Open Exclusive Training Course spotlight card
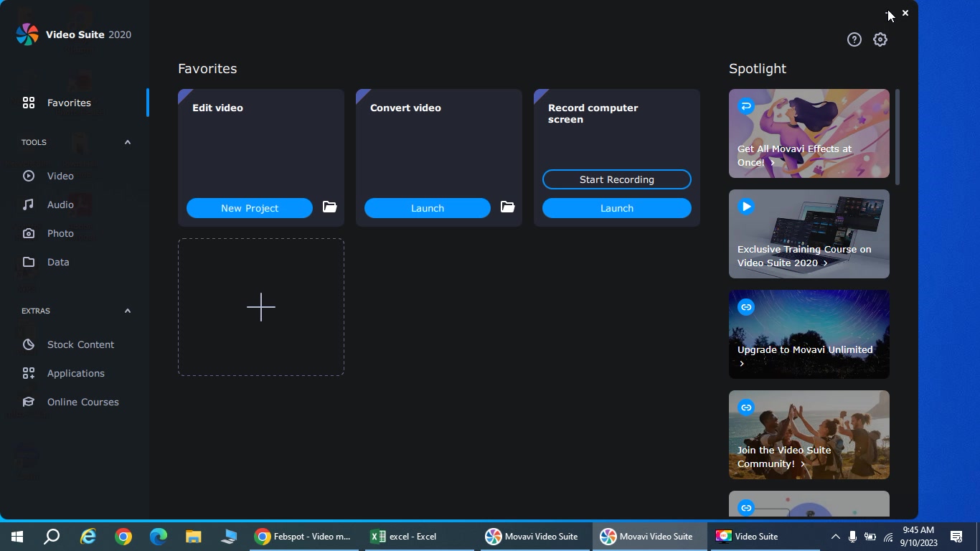980x551 pixels. [809, 234]
